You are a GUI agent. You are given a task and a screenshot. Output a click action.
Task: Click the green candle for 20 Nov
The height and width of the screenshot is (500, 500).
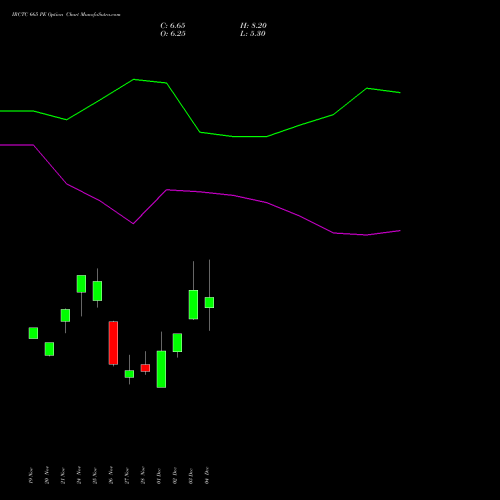[x=49, y=349]
